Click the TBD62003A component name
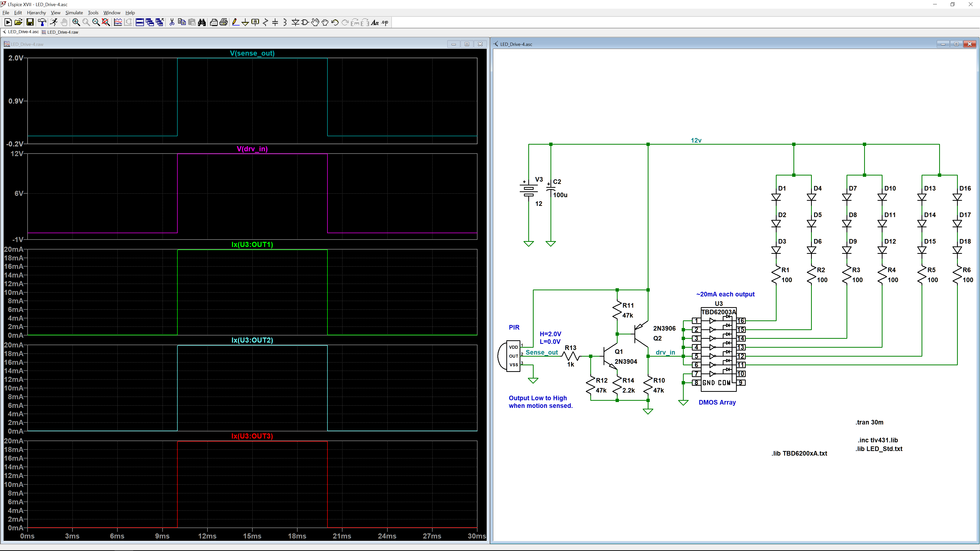The width and height of the screenshot is (980, 551). [x=719, y=312]
